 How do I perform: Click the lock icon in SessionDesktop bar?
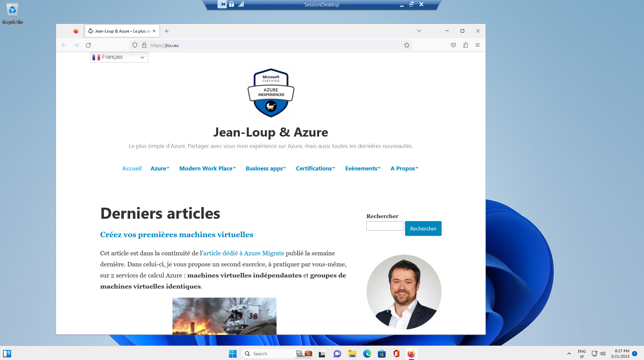click(232, 4)
